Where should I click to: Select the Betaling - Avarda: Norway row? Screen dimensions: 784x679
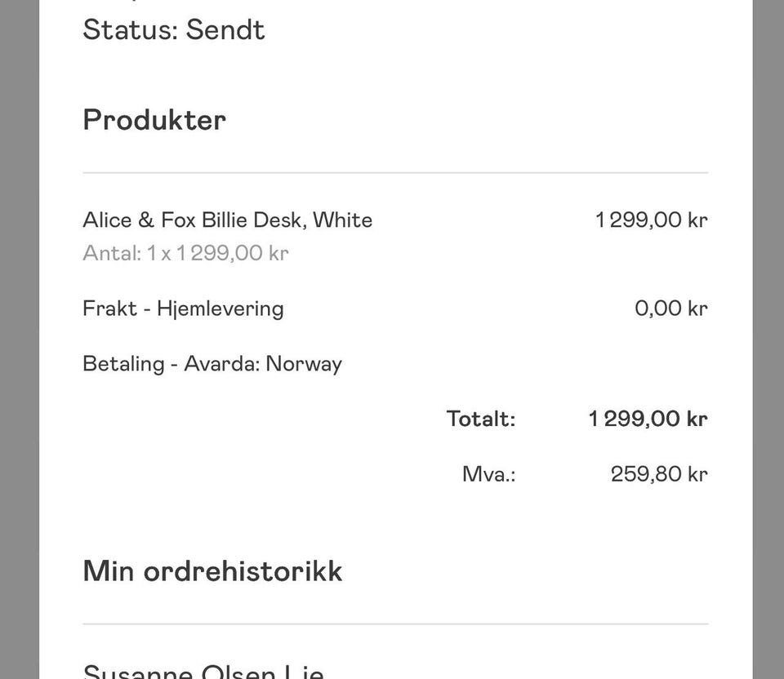click(212, 364)
